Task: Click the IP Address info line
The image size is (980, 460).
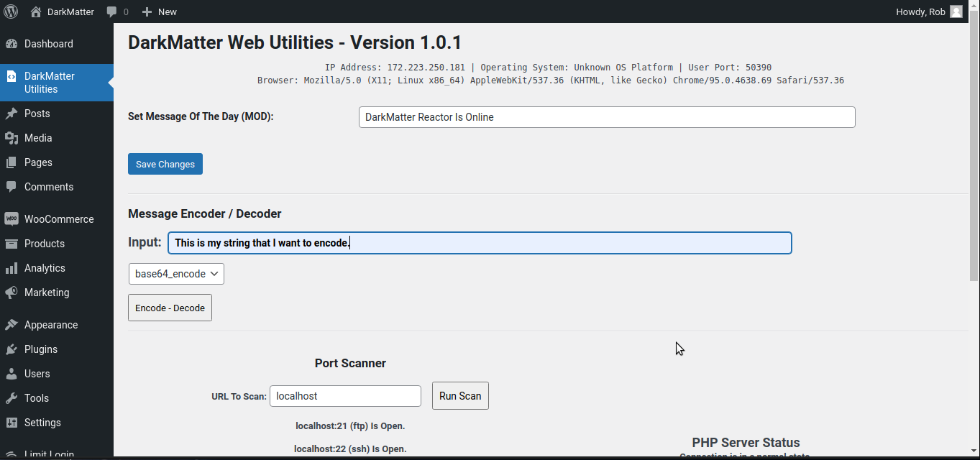Action: [548, 68]
